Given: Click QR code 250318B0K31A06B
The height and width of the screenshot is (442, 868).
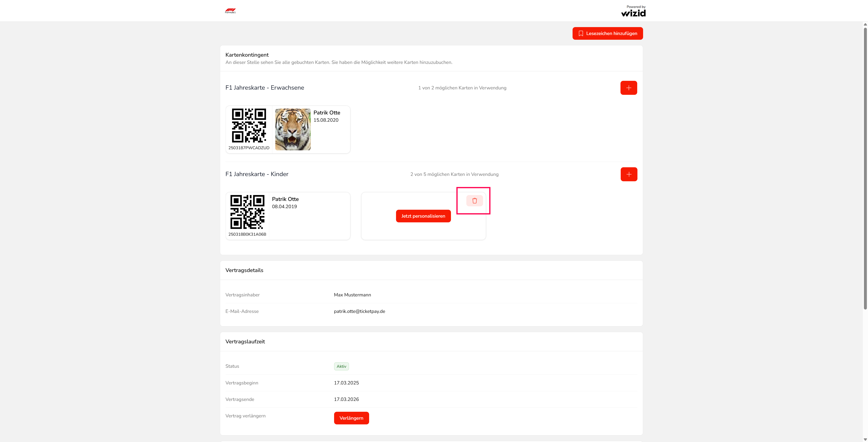Looking at the screenshot, I should point(247,212).
